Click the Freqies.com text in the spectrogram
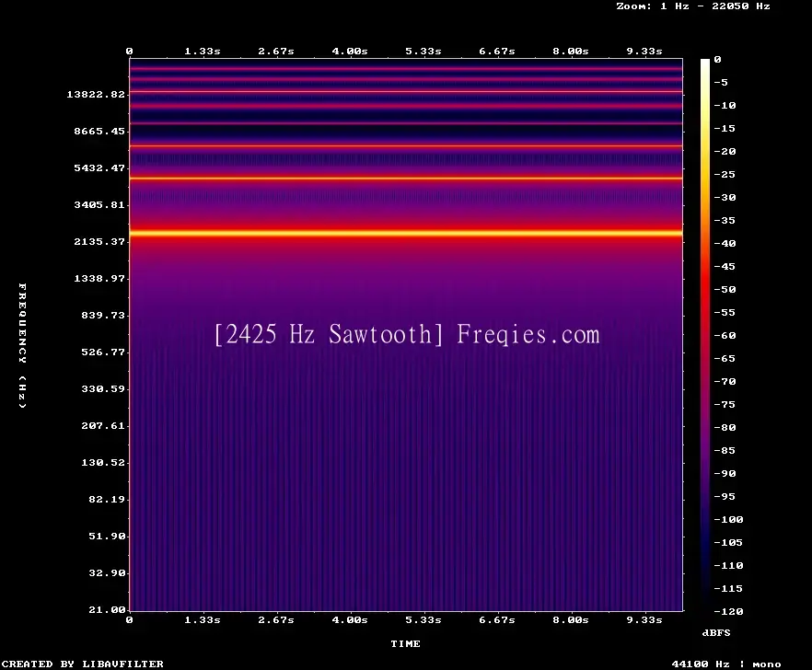 pos(528,334)
